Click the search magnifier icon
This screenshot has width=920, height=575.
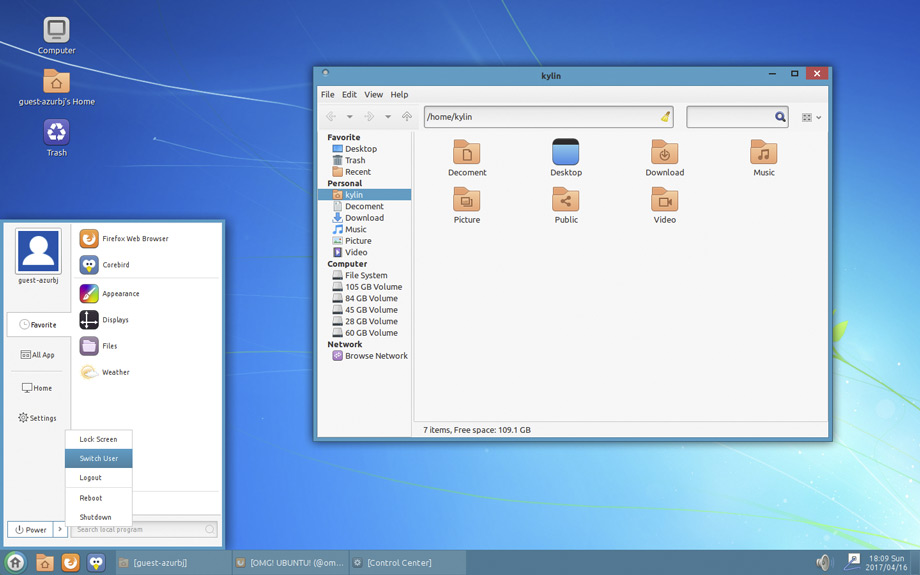tap(780, 117)
